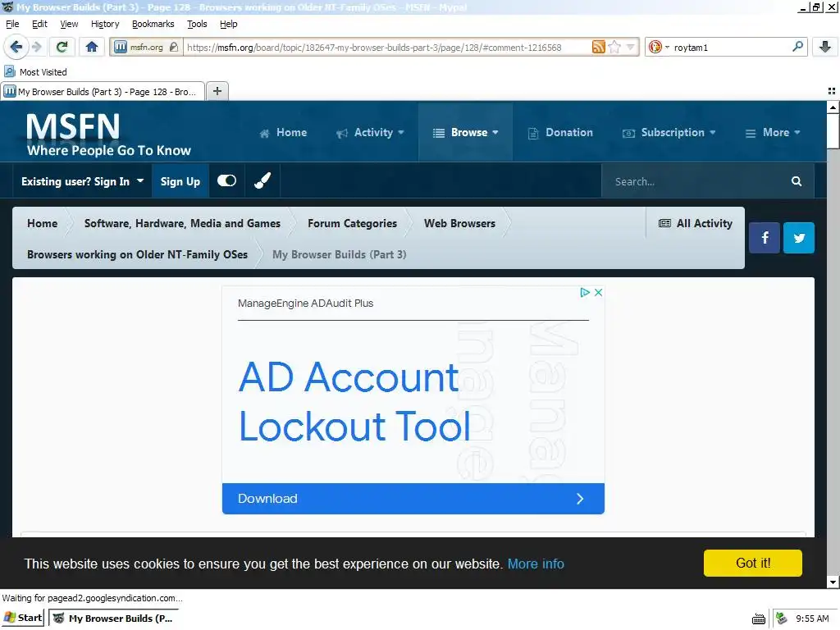Open the Help menu
The width and height of the screenshot is (840, 630).
tap(229, 24)
